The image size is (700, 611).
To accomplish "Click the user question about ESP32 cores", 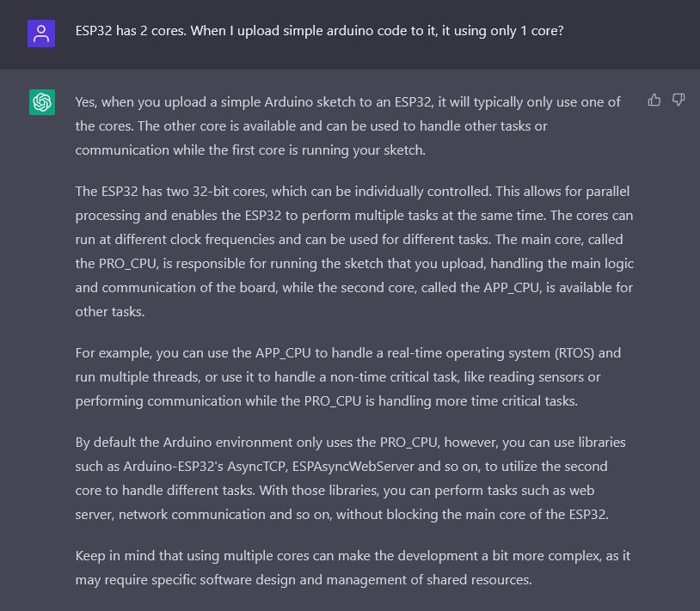I will point(319,31).
